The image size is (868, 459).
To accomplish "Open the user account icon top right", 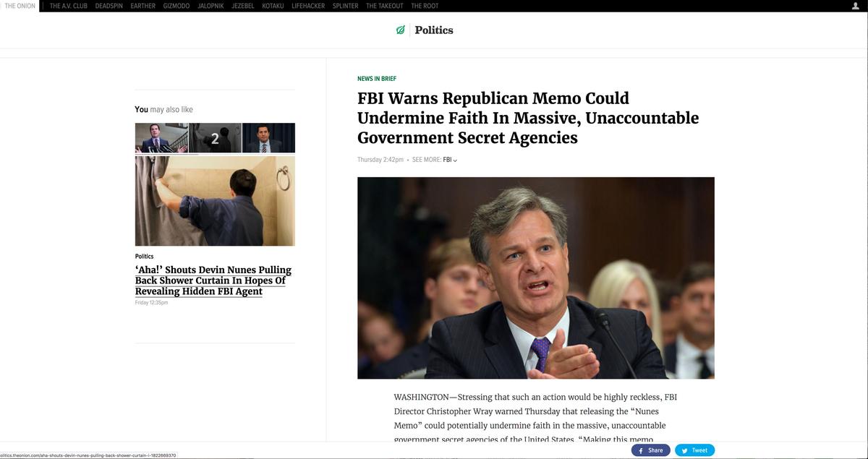I will (x=854, y=5).
